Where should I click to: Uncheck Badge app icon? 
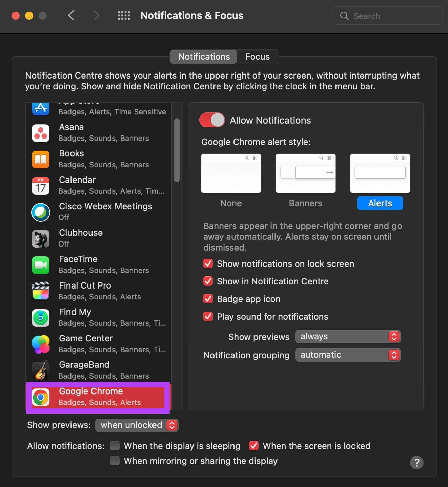pos(208,299)
